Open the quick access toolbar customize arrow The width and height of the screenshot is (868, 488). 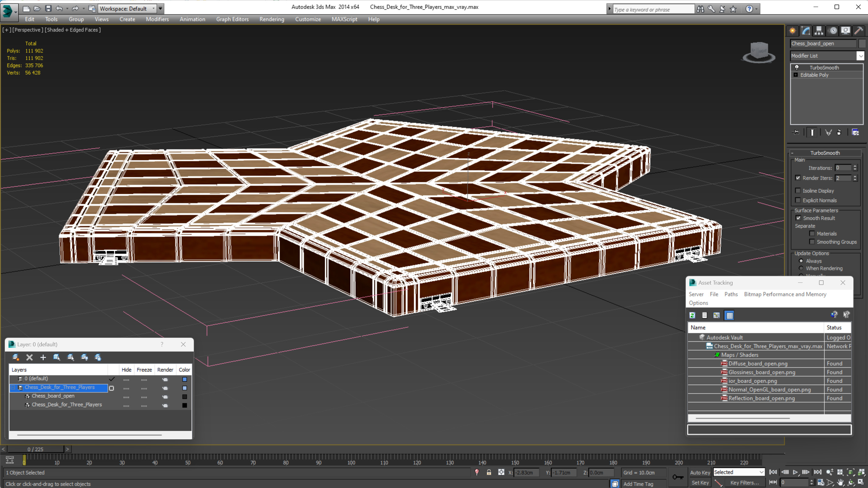(x=160, y=9)
